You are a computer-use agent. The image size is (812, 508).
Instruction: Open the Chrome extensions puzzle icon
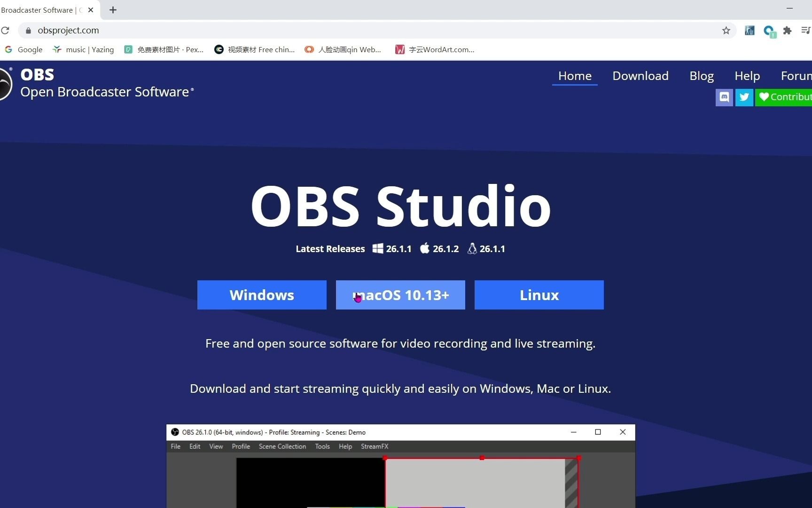point(787,30)
